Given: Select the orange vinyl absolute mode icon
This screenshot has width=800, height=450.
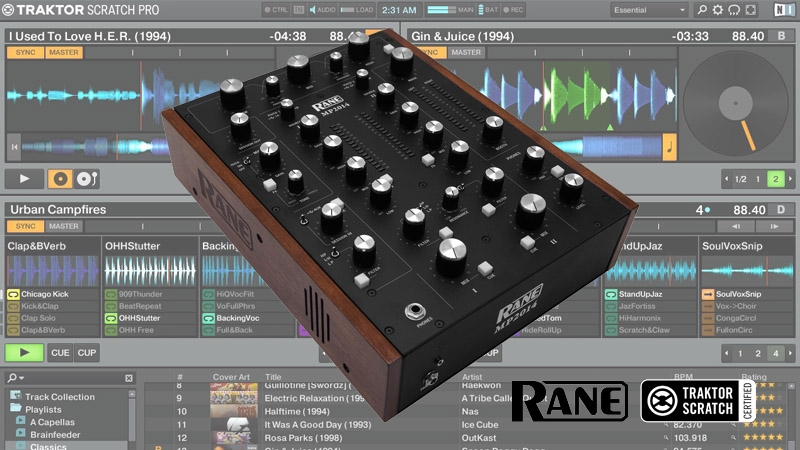Looking at the screenshot, I should (60, 179).
